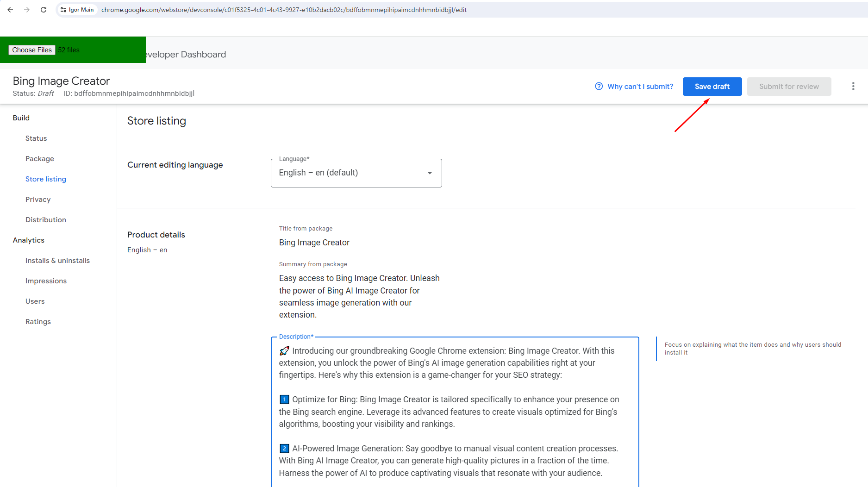This screenshot has width=868, height=487.
Task: Open the three-dot more options menu
Action: [x=853, y=87]
